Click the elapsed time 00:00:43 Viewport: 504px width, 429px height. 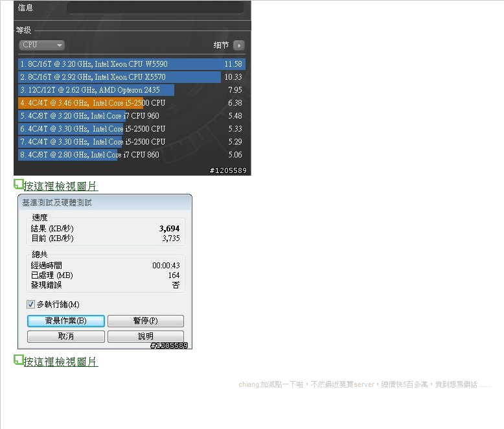click(x=166, y=266)
